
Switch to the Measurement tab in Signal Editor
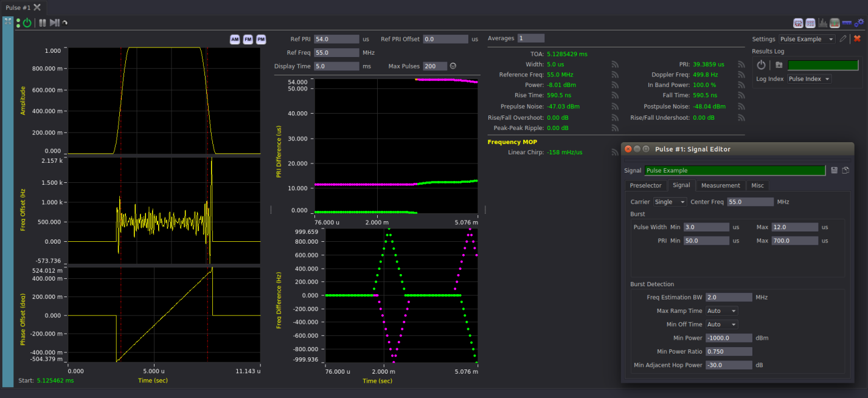coord(720,185)
